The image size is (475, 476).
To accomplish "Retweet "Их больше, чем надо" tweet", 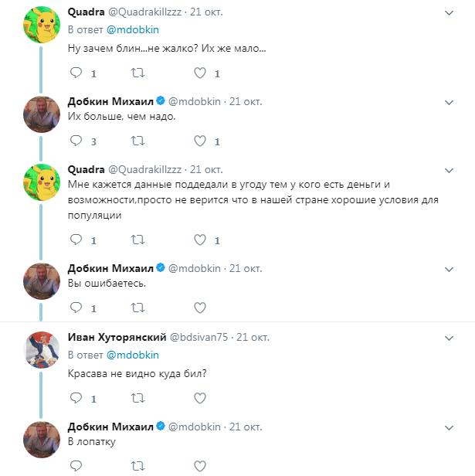I will [x=137, y=141].
